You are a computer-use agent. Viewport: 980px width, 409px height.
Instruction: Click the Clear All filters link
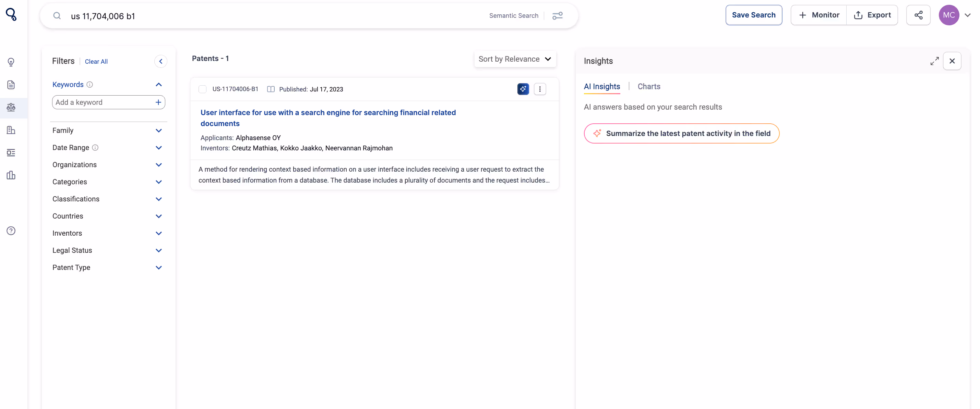(x=96, y=61)
